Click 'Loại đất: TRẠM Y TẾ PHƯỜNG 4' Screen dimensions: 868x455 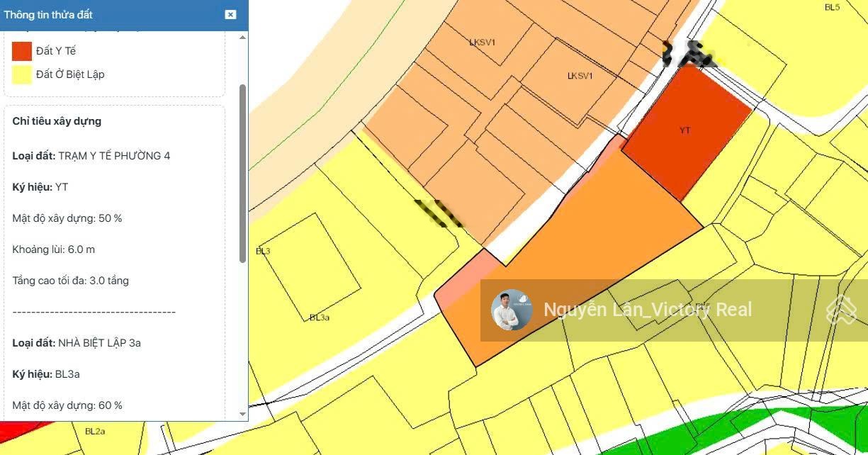(91, 156)
